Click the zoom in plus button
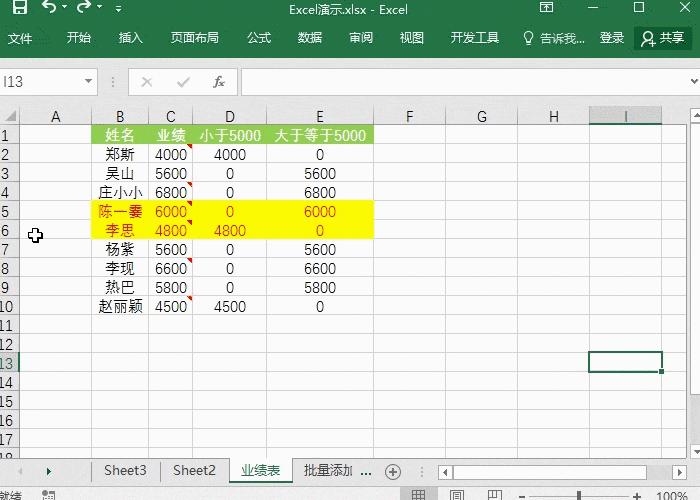This screenshot has height=500, width=700. tap(637, 496)
